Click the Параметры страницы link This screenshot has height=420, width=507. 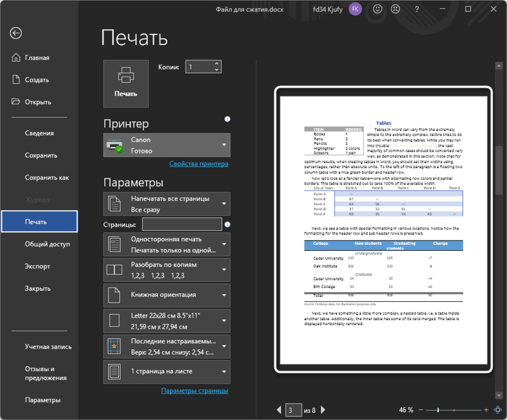[x=196, y=391]
